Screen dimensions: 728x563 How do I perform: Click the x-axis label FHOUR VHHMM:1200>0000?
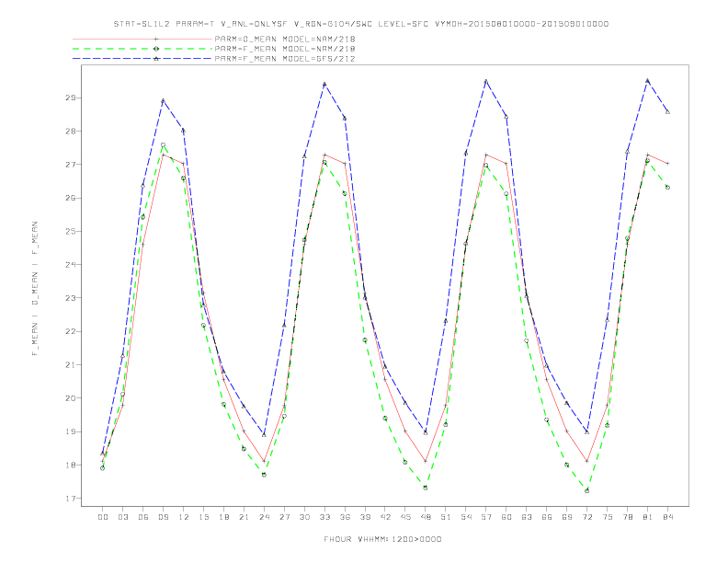[382, 539]
